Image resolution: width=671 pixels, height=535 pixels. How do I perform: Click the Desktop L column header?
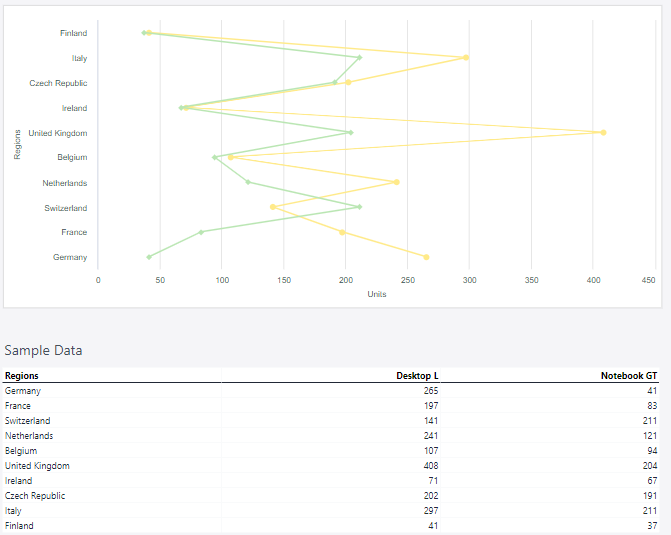pyautogui.click(x=417, y=376)
